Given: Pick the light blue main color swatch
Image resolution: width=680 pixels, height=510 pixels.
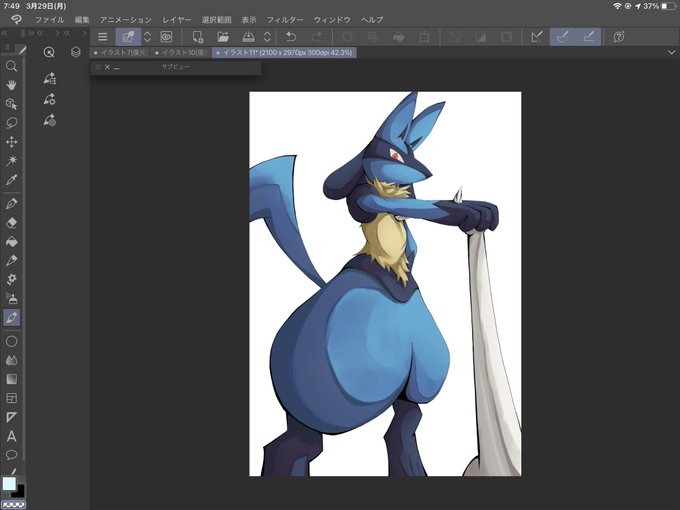Looking at the screenshot, I should 9,484.
